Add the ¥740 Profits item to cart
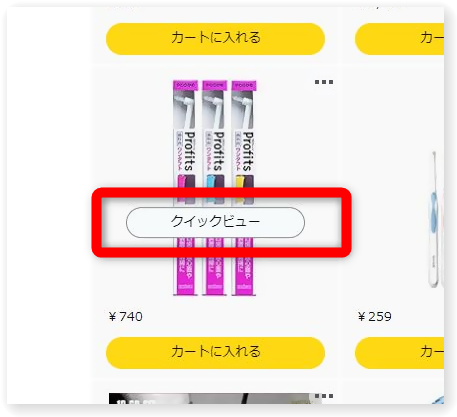The width and height of the screenshot is (457, 417). pyautogui.click(x=215, y=353)
